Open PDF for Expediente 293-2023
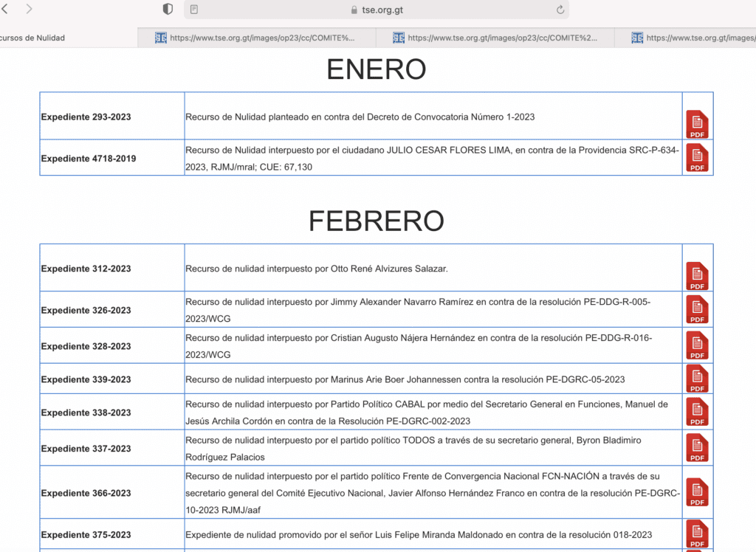This screenshot has height=552, width=756. pyautogui.click(x=697, y=124)
